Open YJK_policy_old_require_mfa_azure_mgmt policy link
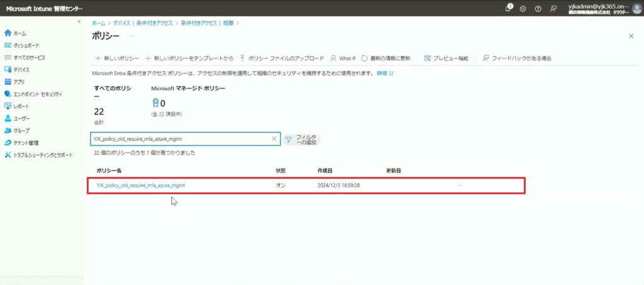This screenshot has height=285, width=644. [x=140, y=186]
